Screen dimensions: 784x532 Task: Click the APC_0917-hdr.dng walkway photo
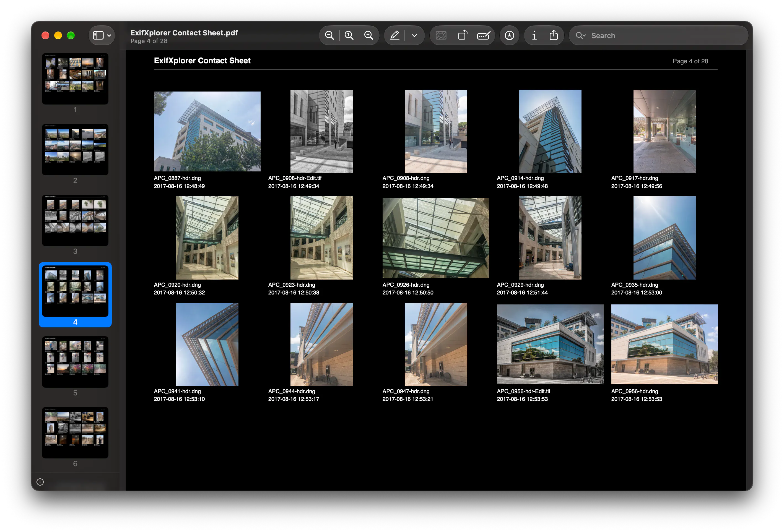664,131
